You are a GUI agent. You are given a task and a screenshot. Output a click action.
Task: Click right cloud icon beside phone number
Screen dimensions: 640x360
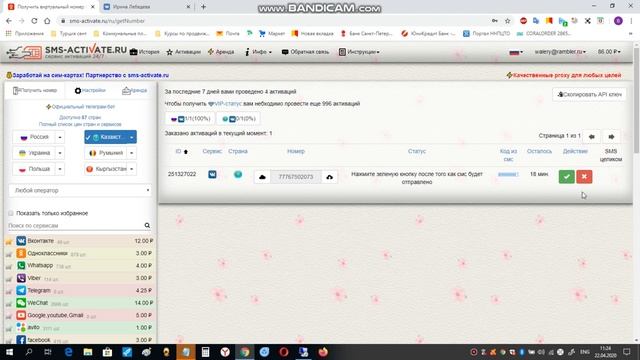pos(329,177)
